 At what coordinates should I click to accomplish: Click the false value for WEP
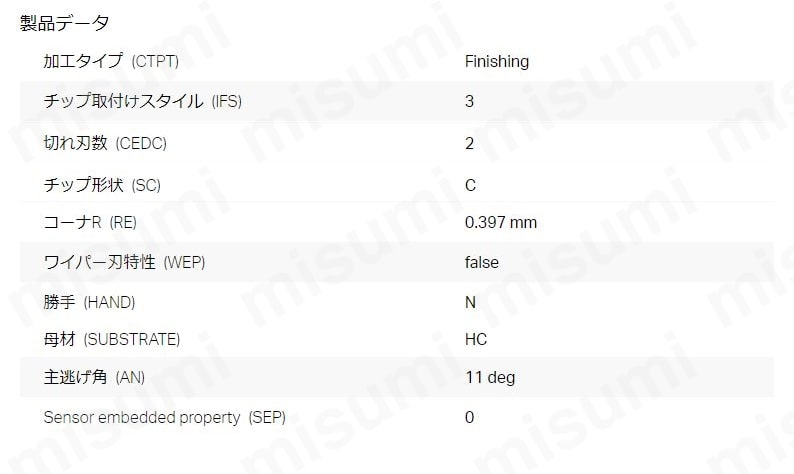click(482, 262)
